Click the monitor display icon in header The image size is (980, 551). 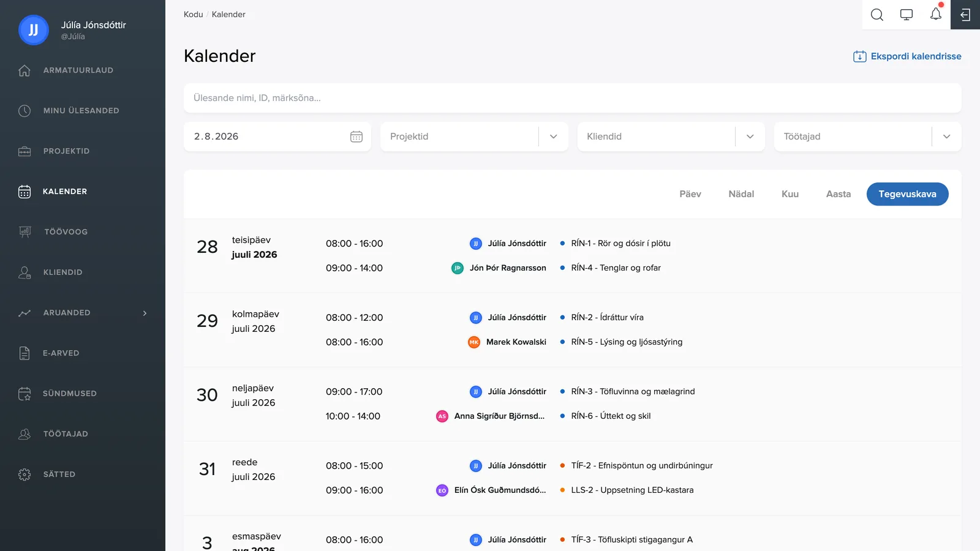click(907, 15)
